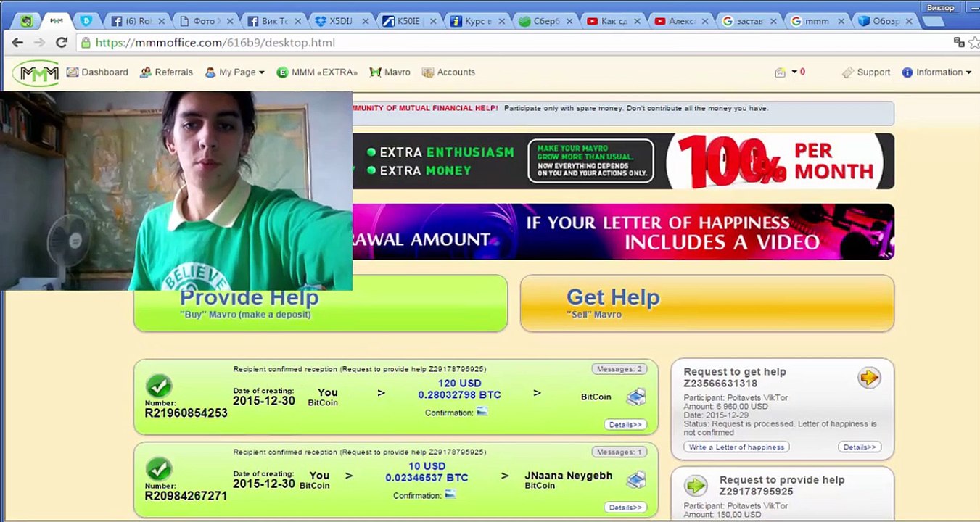Open the Support page
The image size is (980, 522).
click(866, 72)
